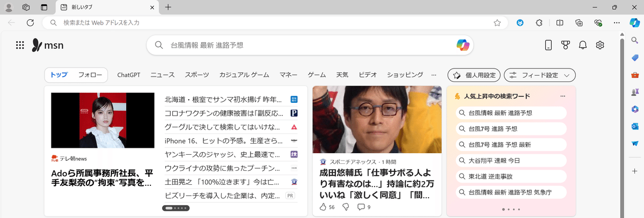
Task: Open headline 北海道・根室でサンマ初水揚げ
Action: click(223, 99)
